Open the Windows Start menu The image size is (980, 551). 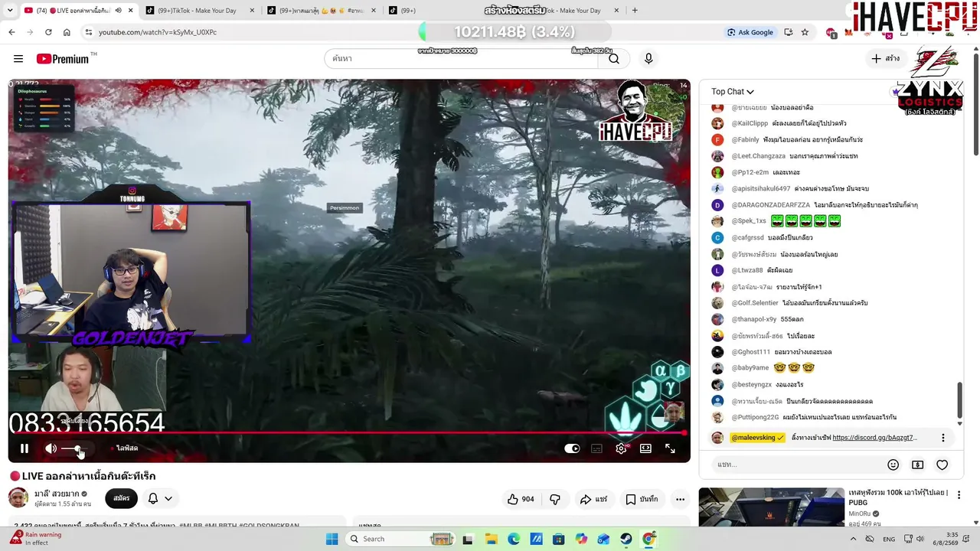(x=332, y=539)
